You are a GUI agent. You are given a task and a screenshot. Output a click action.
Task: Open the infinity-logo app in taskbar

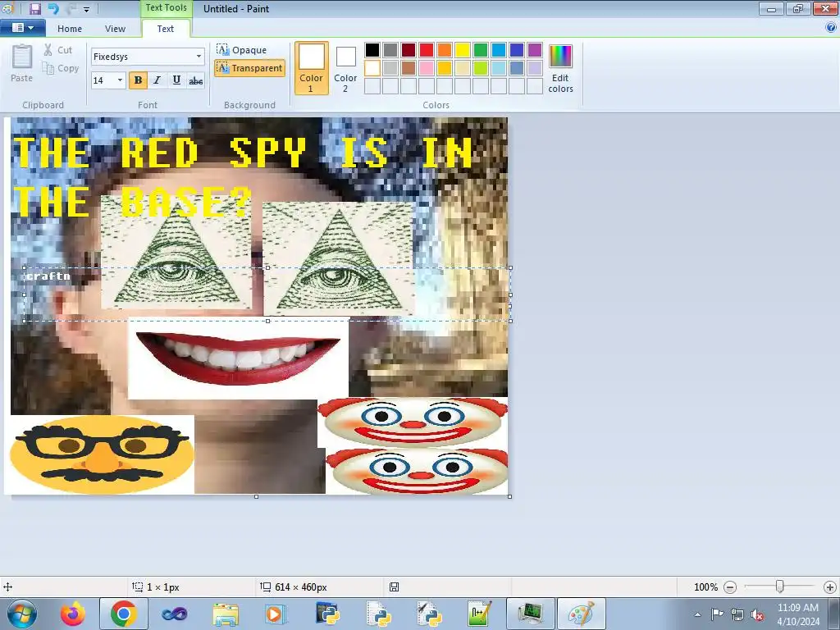tap(174, 614)
